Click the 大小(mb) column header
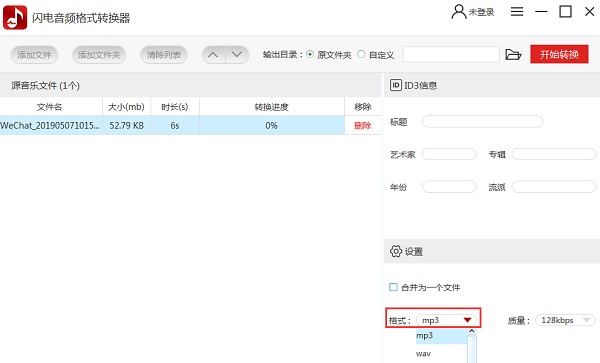The height and width of the screenshot is (363, 600). (x=126, y=107)
